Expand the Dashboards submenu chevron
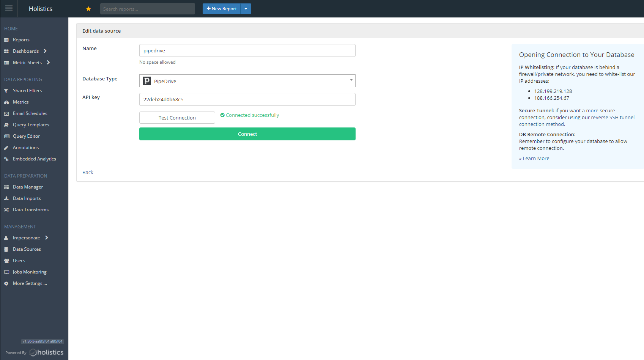The image size is (644, 360). point(45,51)
